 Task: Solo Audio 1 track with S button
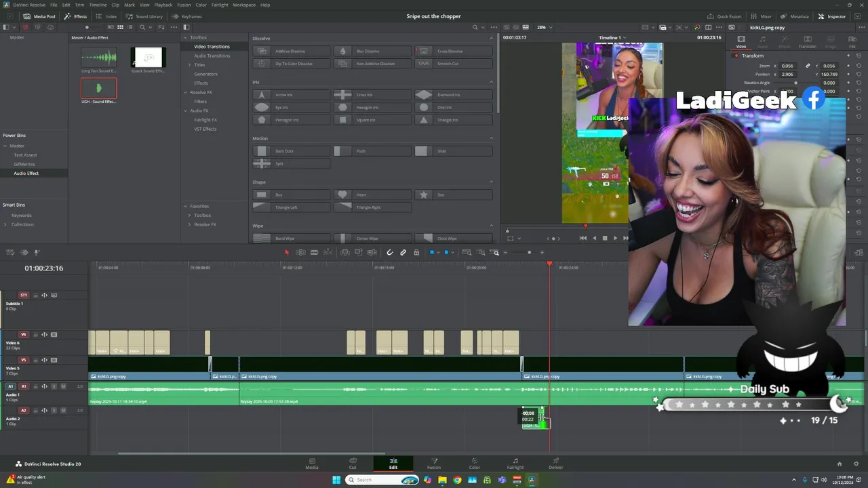click(x=54, y=386)
